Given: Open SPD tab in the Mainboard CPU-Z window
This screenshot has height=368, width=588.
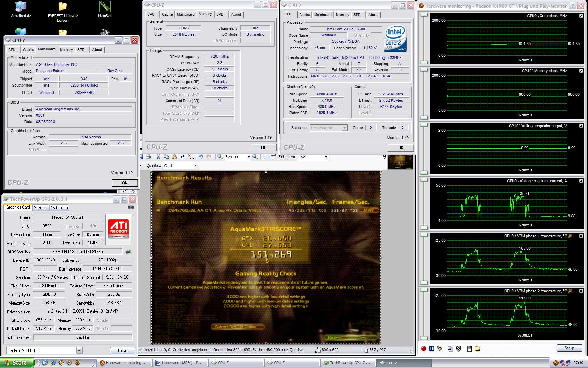Looking at the screenshot, I should tap(81, 50).
